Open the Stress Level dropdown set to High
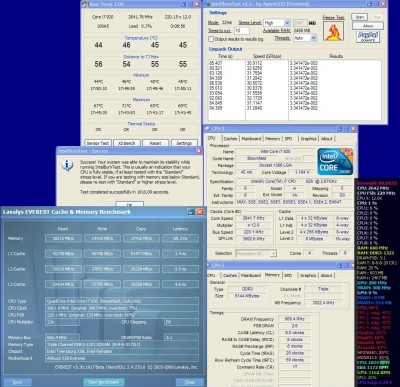Viewport: 400px width, 387px height. 277,23
